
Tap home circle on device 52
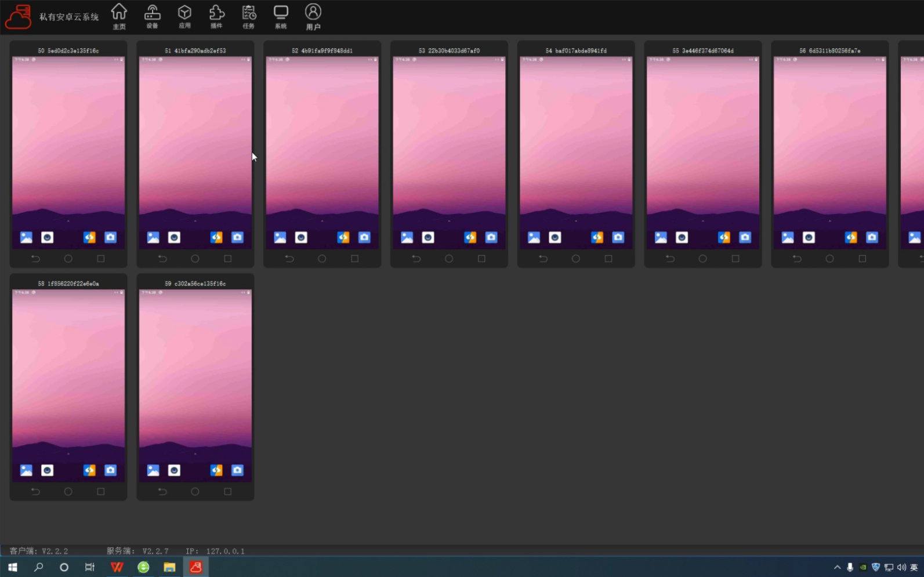point(322,259)
